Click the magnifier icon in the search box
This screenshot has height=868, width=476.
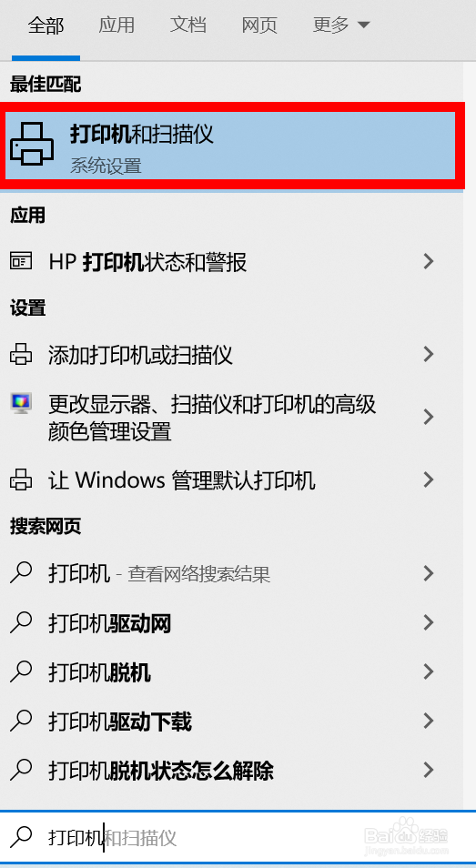tap(21, 836)
